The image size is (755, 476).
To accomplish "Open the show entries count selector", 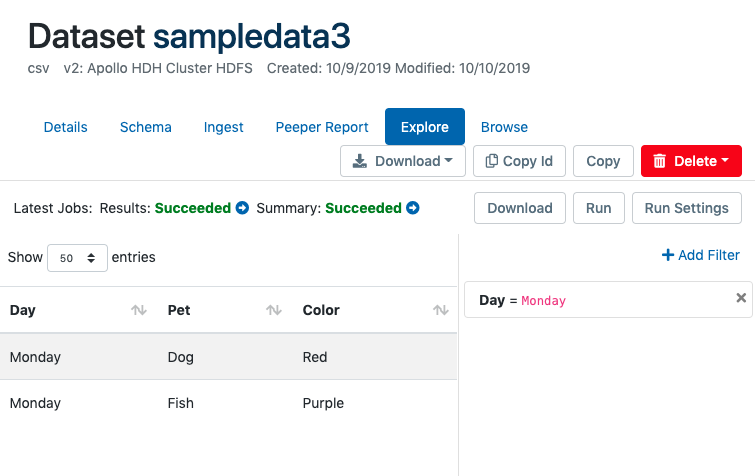I will [77, 258].
